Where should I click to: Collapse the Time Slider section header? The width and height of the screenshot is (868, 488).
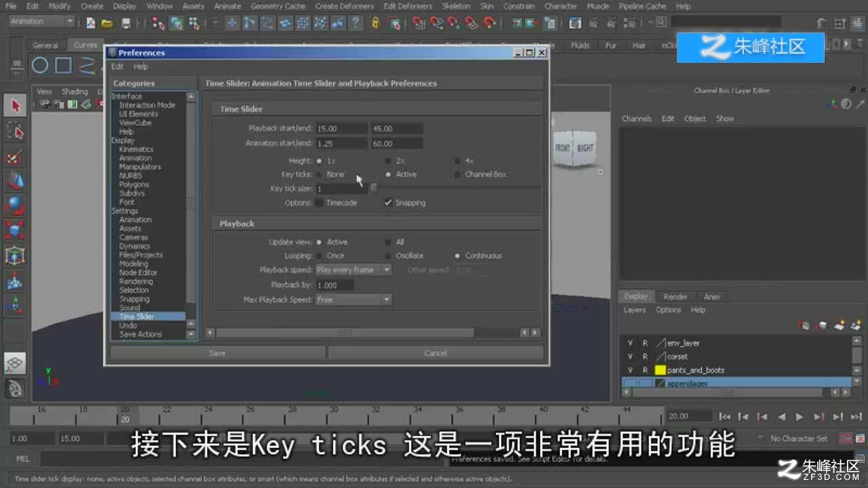(378, 109)
